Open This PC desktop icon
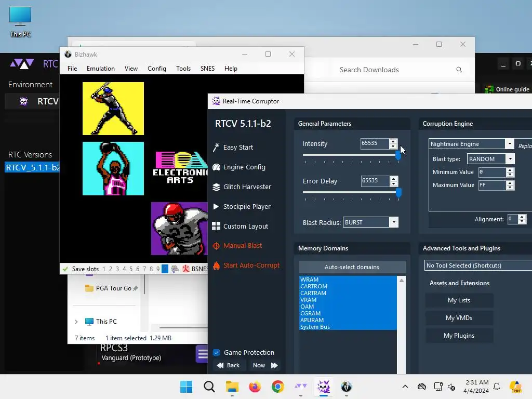 20,22
